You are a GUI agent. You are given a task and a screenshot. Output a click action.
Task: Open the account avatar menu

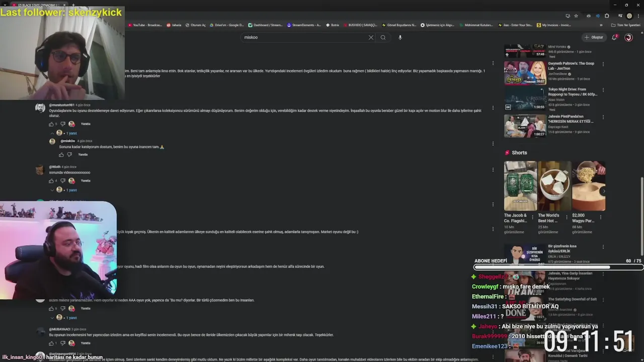click(x=628, y=37)
